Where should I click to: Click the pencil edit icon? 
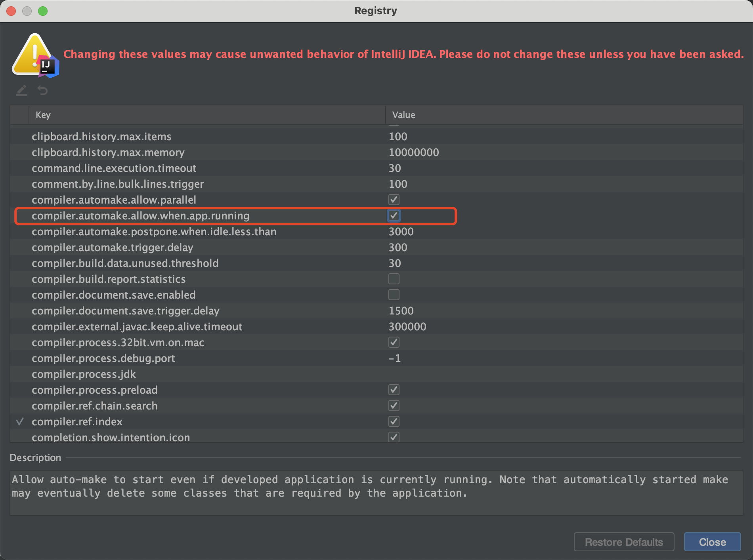click(x=21, y=90)
